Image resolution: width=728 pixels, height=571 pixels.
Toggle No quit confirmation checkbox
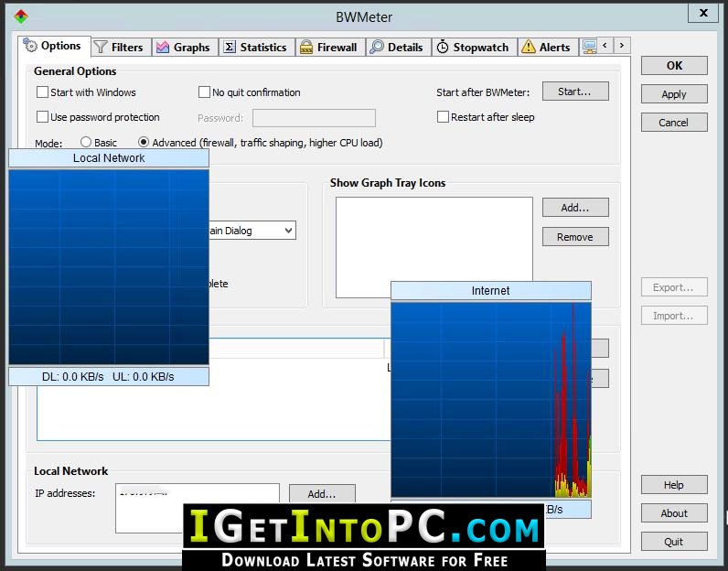[x=204, y=92]
